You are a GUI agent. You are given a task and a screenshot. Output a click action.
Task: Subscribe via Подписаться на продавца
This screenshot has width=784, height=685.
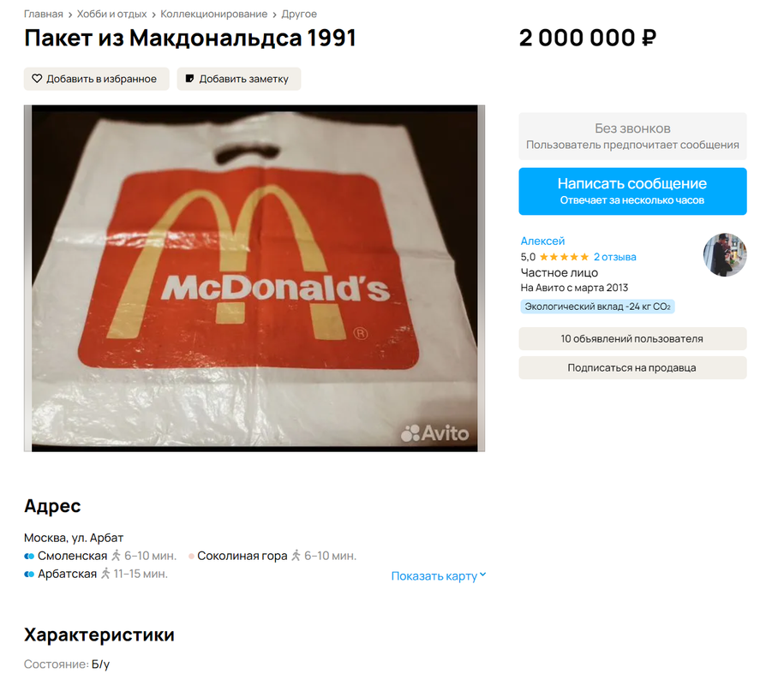click(x=632, y=367)
